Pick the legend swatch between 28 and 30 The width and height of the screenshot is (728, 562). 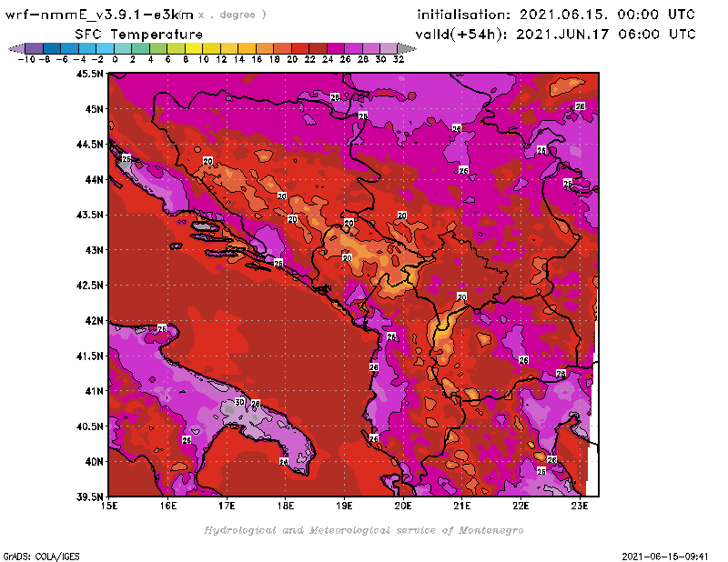coord(370,48)
